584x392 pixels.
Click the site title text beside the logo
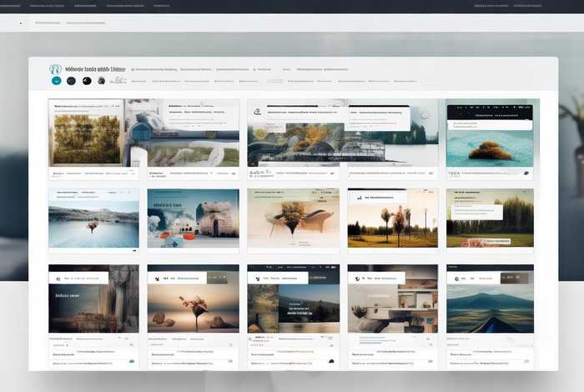(x=94, y=70)
